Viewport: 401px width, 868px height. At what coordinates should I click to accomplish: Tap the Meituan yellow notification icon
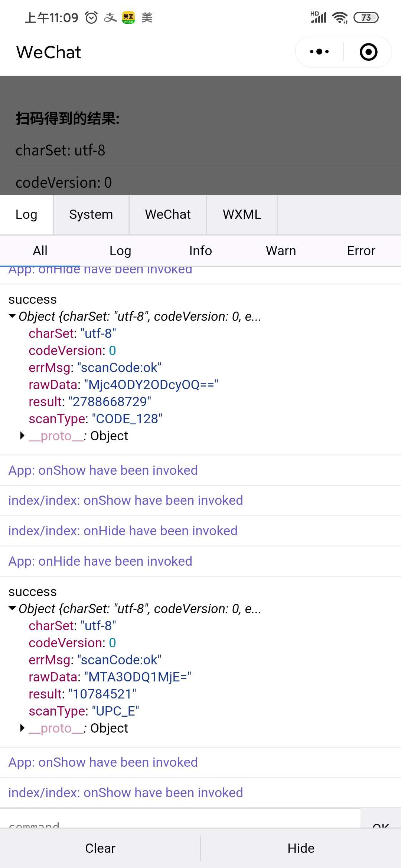(128, 17)
